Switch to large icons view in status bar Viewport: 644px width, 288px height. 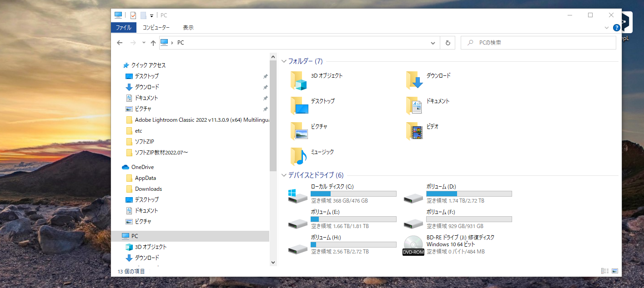[615, 271]
